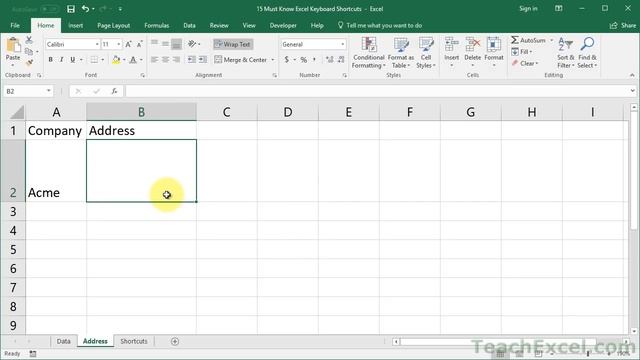This screenshot has height=360, width=640.
Task: Collapse the ribbon with the caret
Action: click(632, 75)
